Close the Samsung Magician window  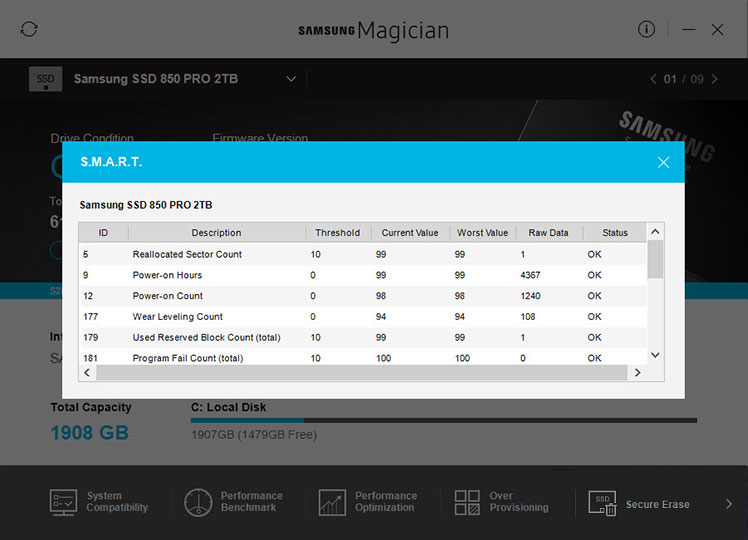tap(717, 30)
